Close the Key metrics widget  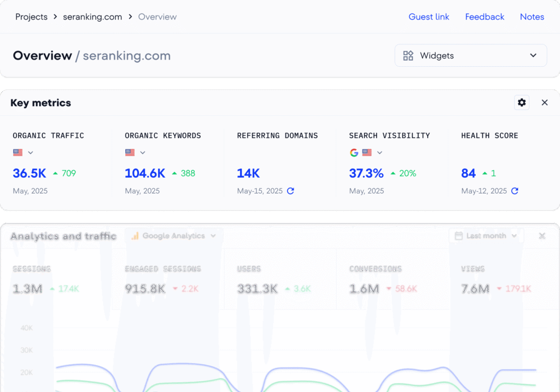545,102
